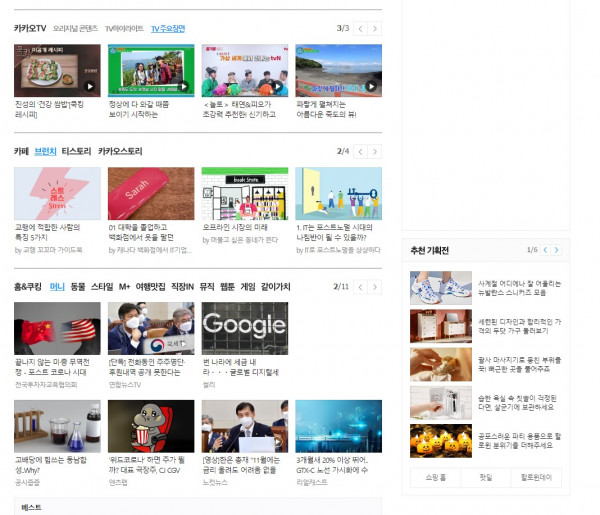This screenshot has width=600, height=515.
Task: Open the China and US flags thumbnail
Action: pyautogui.click(x=57, y=328)
